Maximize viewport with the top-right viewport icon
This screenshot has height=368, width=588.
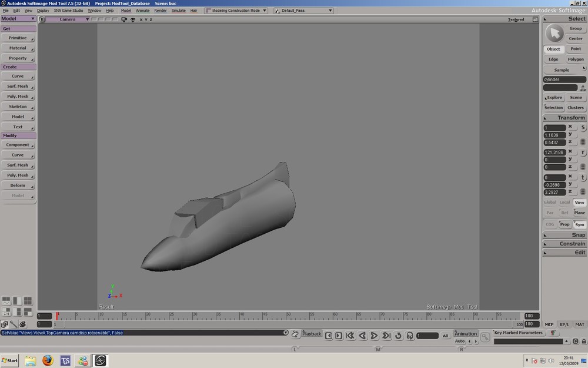535,19
